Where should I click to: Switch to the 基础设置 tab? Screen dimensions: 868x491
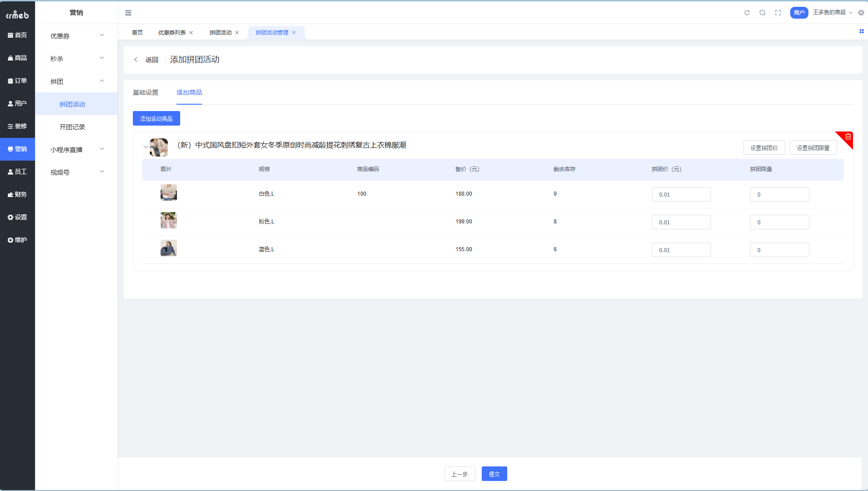(x=146, y=92)
